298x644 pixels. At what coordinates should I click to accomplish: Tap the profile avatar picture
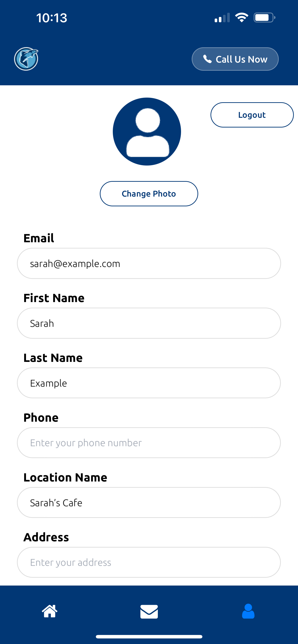(x=147, y=131)
